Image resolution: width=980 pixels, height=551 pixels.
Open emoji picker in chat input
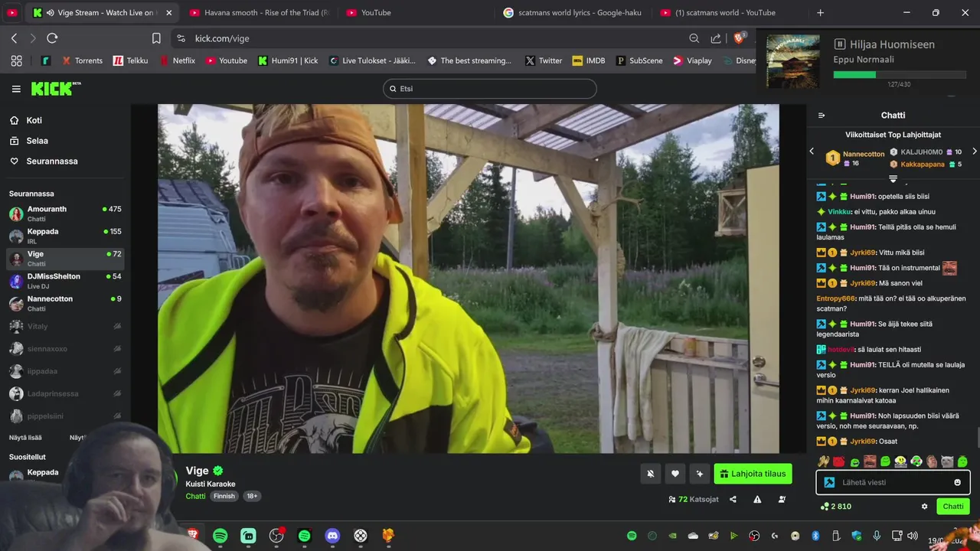pyautogui.click(x=957, y=482)
